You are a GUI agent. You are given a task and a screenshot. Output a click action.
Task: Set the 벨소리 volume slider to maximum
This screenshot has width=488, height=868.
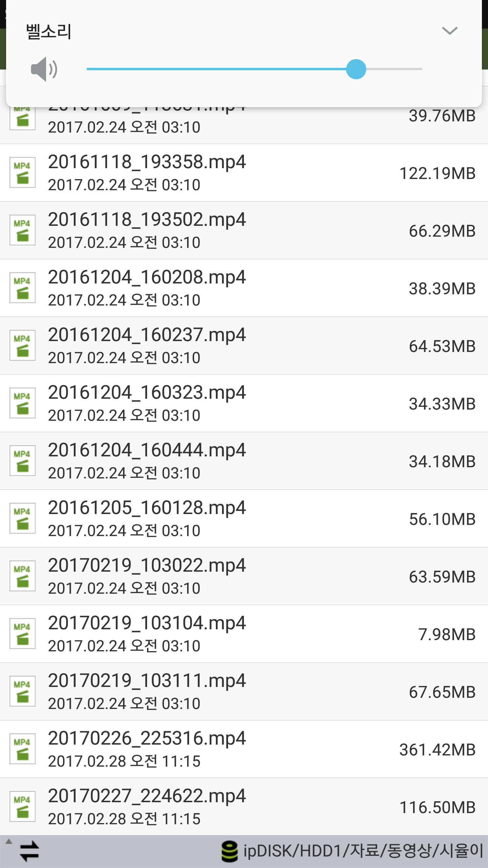422,69
